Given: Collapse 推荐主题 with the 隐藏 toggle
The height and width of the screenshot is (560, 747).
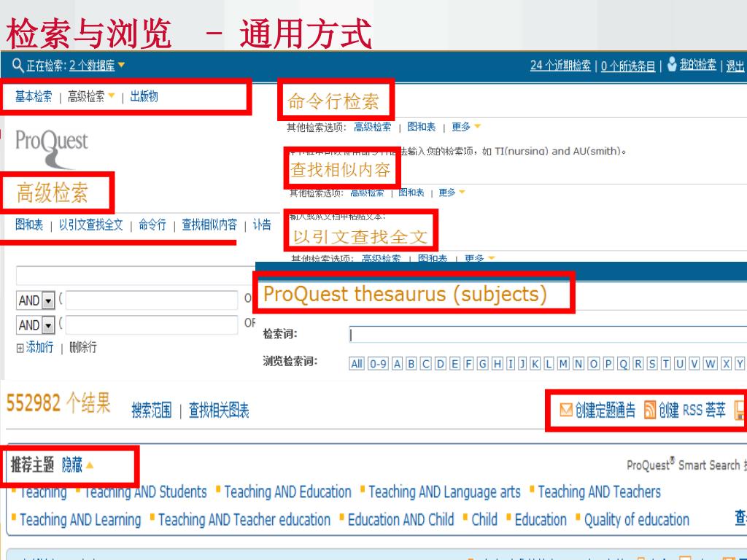Looking at the screenshot, I should (76, 464).
